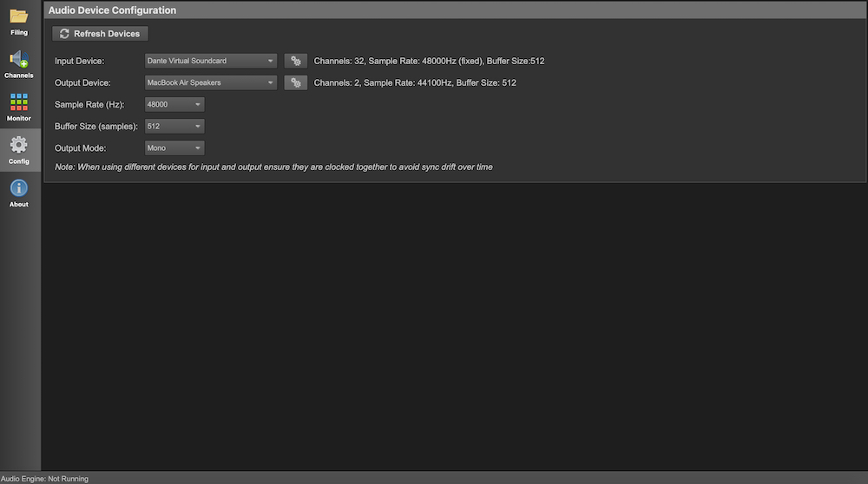Open Output Device settings gear button
Viewport: 868px width, 484px height.
pos(296,82)
